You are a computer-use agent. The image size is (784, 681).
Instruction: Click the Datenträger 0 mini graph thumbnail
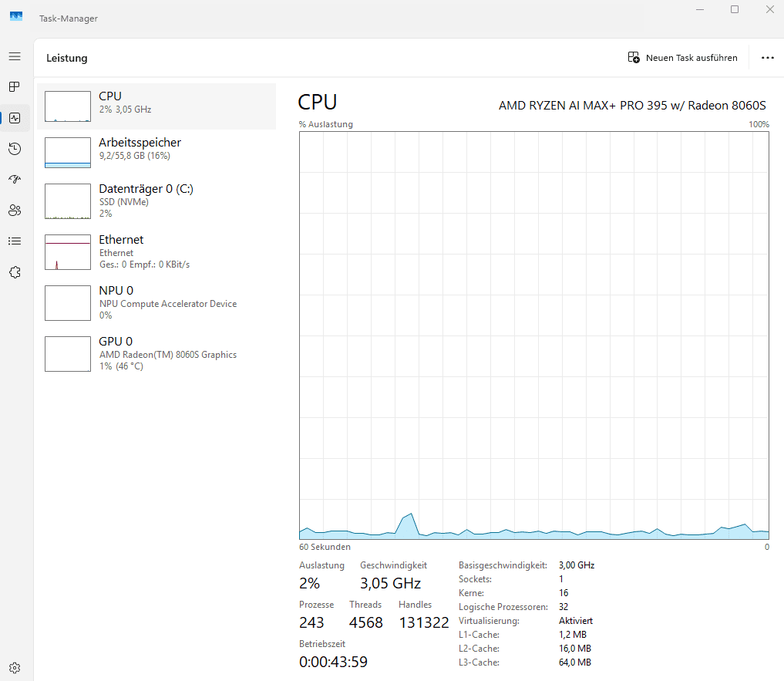(68, 201)
